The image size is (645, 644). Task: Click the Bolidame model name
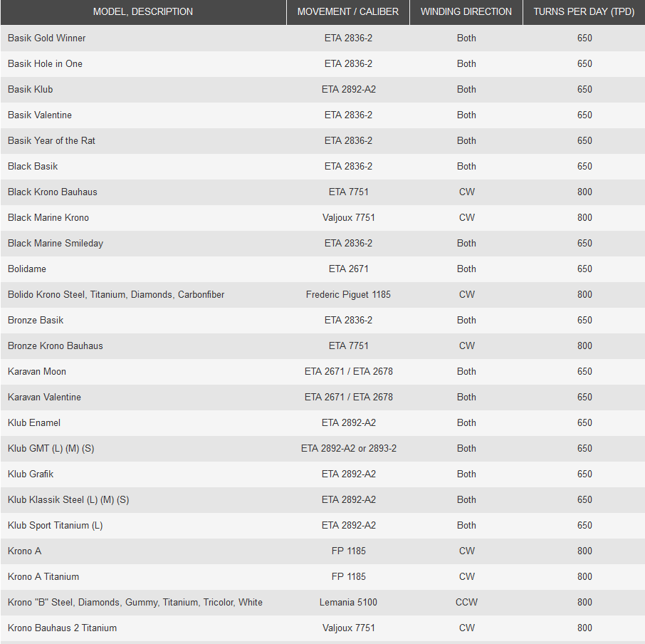coord(27,269)
